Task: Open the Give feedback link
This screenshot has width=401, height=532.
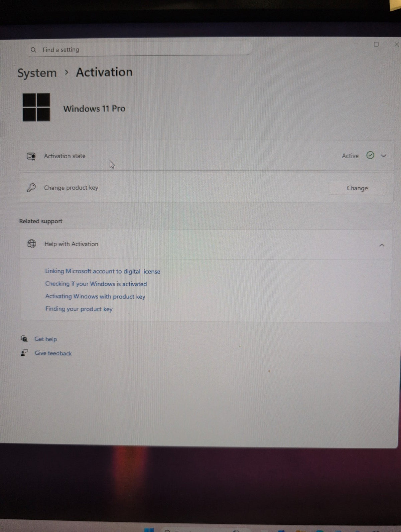Action: pyautogui.click(x=53, y=353)
